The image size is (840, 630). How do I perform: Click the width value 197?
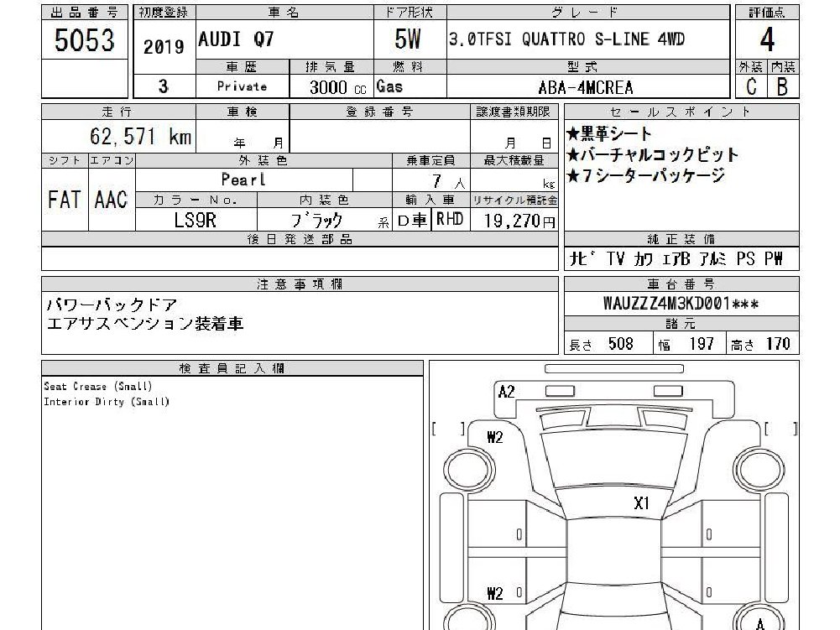[702, 343]
